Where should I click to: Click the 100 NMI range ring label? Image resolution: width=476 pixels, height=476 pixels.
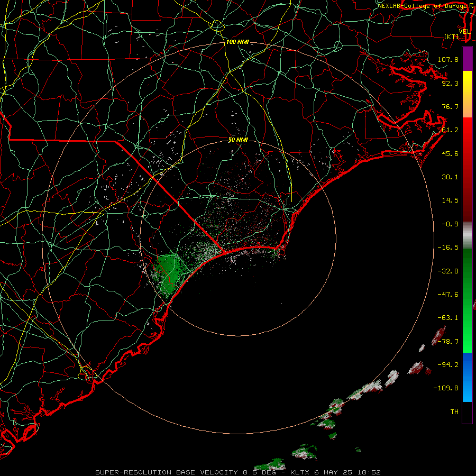(x=237, y=42)
